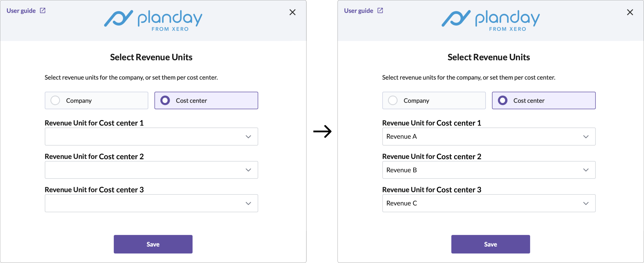Open dropdown showing Revenue A
The width and height of the screenshot is (644, 263).
[489, 137]
